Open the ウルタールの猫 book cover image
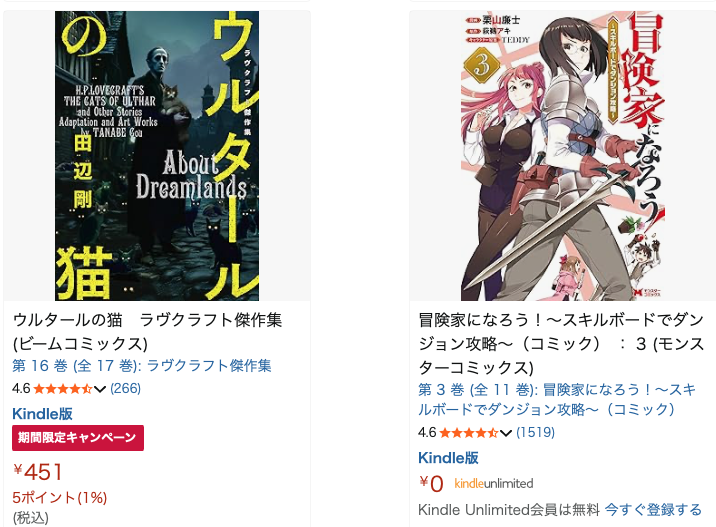716x527 pixels. tap(157, 156)
